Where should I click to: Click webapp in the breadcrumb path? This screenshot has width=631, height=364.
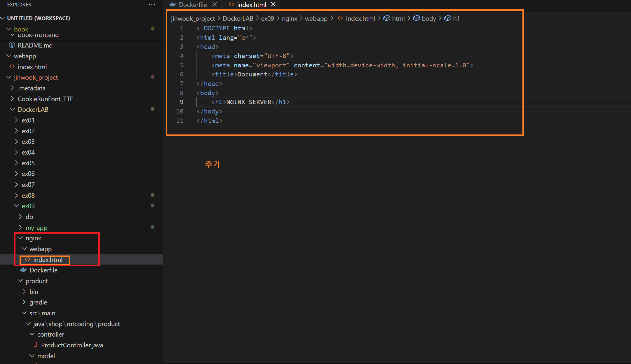[316, 18]
